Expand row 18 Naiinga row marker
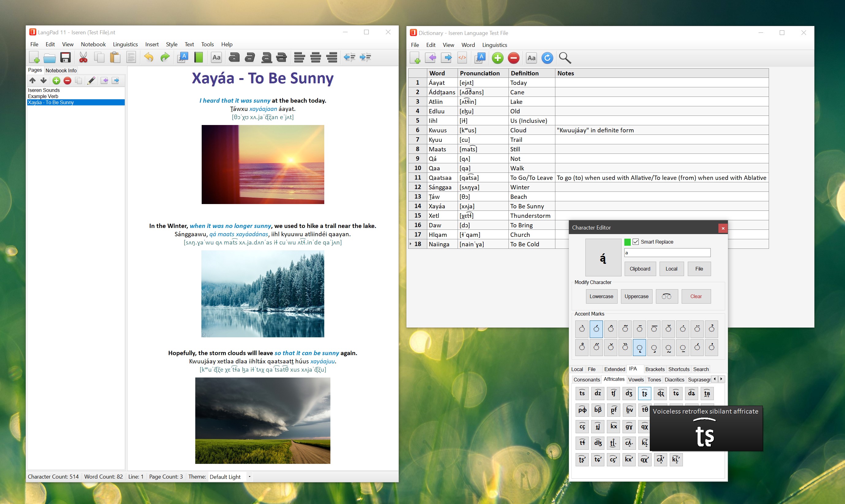This screenshot has width=845, height=504. [x=411, y=244]
